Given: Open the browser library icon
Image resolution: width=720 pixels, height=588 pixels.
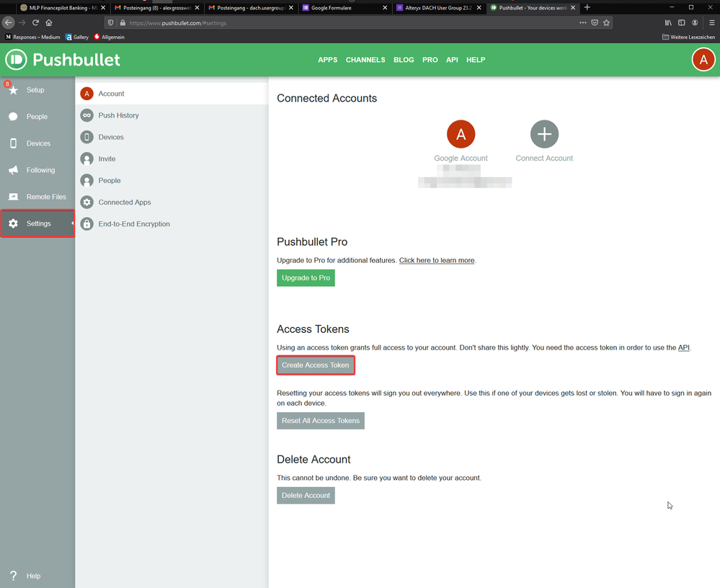Looking at the screenshot, I should [668, 22].
